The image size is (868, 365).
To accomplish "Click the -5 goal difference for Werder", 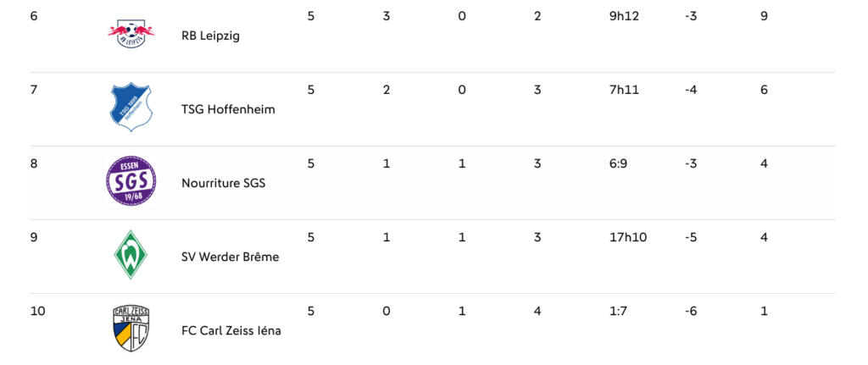I will (x=691, y=237).
